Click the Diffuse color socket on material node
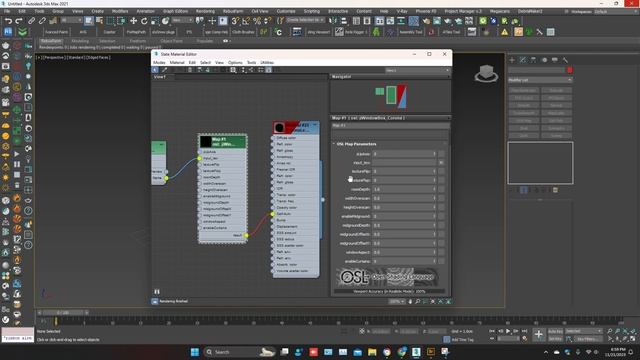The width and height of the screenshot is (640, 360). click(273, 138)
